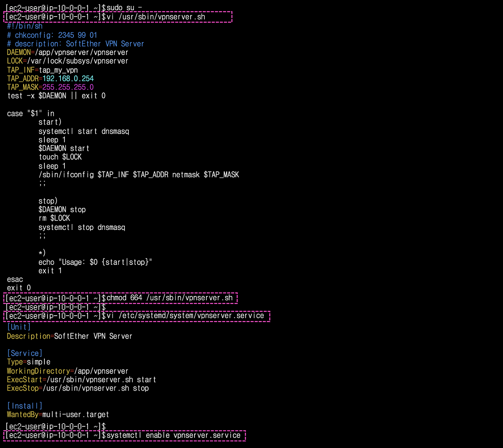This screenshot has width=503, height=448.
Task: Select the 'vi /usr/sbin/vpnserver.sh' command
Action: (156, 17)
